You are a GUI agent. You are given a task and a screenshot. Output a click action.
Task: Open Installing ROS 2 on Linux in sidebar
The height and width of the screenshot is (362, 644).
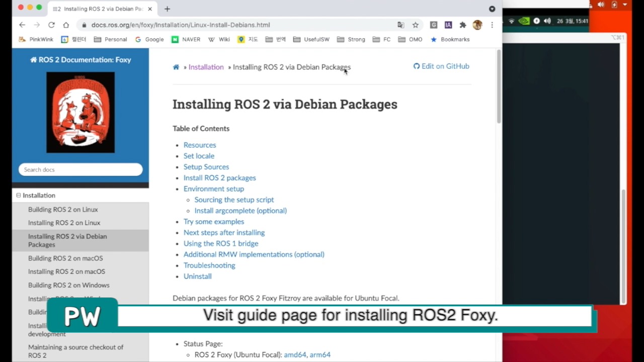coord(64,223)
